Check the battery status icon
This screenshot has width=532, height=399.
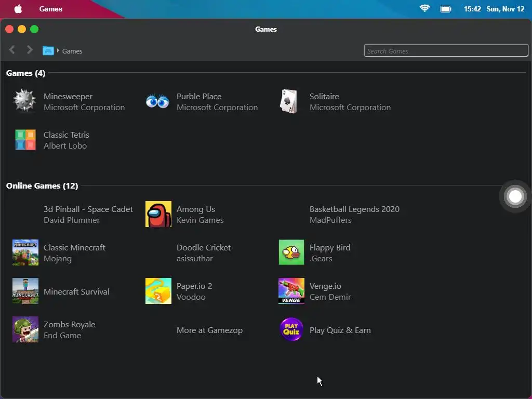coord(446,9)
